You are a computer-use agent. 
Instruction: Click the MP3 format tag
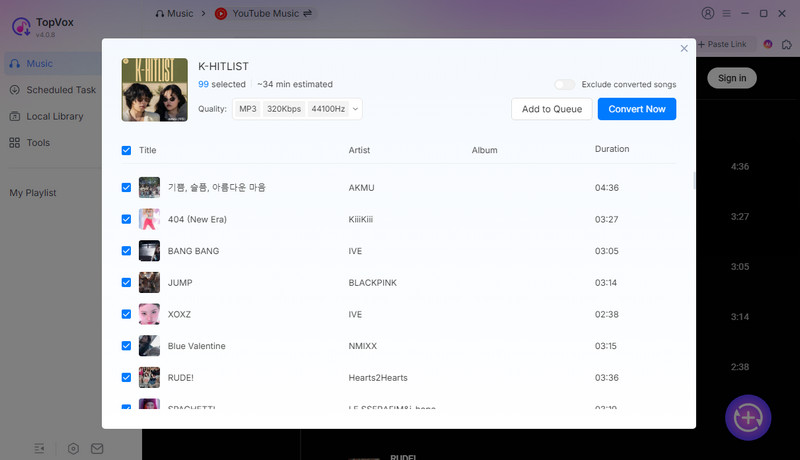247,109
